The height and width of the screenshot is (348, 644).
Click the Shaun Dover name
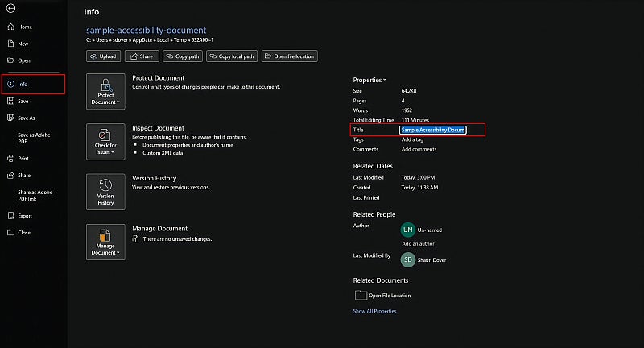tap(431, 260)
